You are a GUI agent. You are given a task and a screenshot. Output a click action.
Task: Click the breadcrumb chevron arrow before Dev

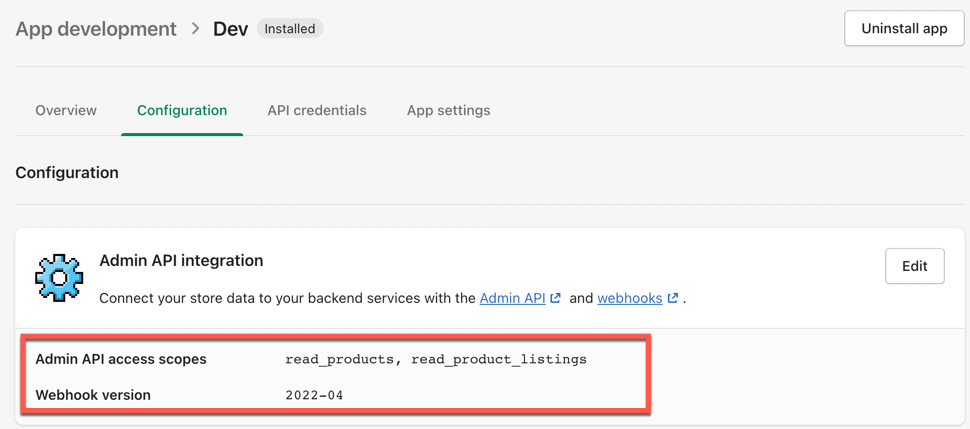[195, 29]
